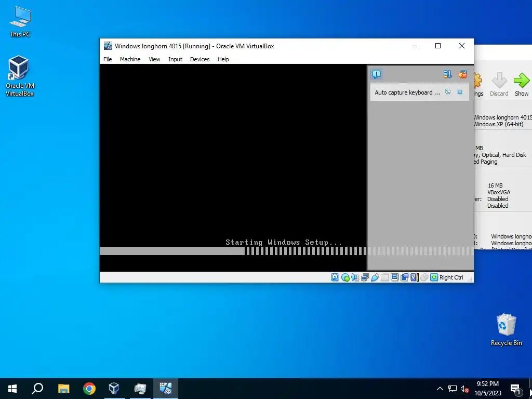Click the CPU virtualization status icon
The width and height of the screenshot is (532, 399).
click(x=415, y=277)
